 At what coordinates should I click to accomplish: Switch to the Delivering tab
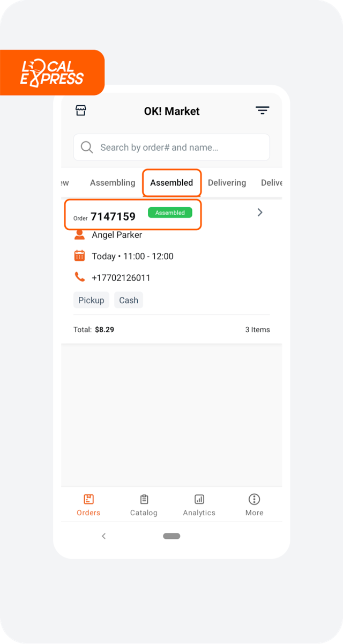tap(227, 182)
